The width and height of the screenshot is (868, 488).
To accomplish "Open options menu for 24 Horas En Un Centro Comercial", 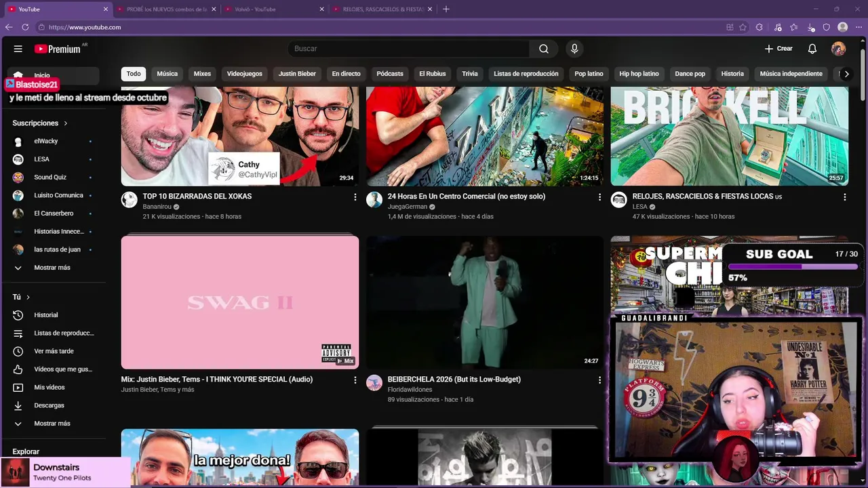I will coord(599,197).
